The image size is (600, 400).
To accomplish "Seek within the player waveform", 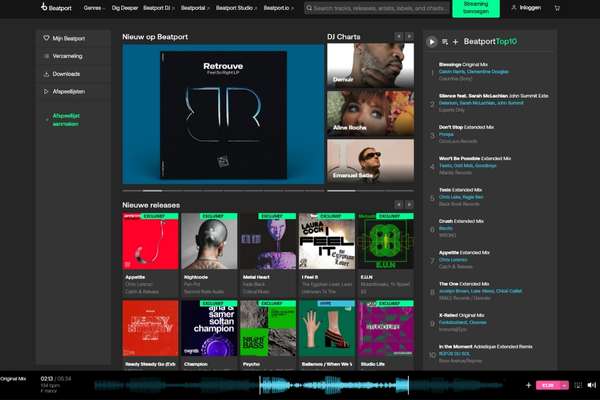I will [298, 385].
